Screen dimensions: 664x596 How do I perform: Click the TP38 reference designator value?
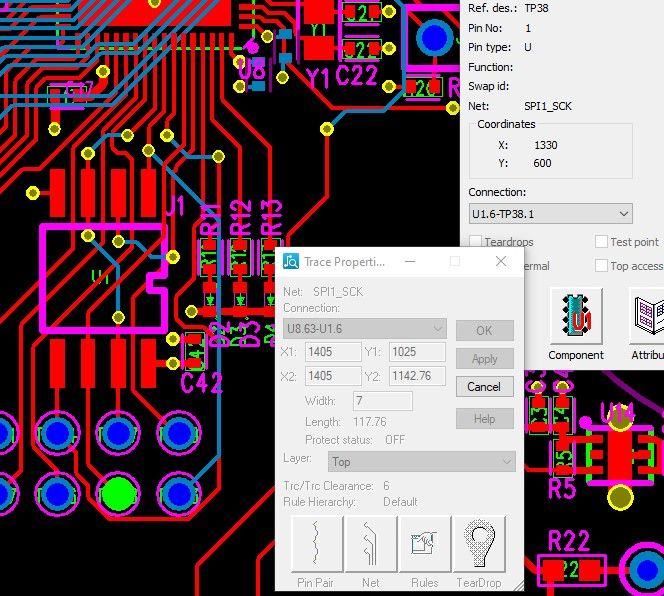(x=536, y=8)
